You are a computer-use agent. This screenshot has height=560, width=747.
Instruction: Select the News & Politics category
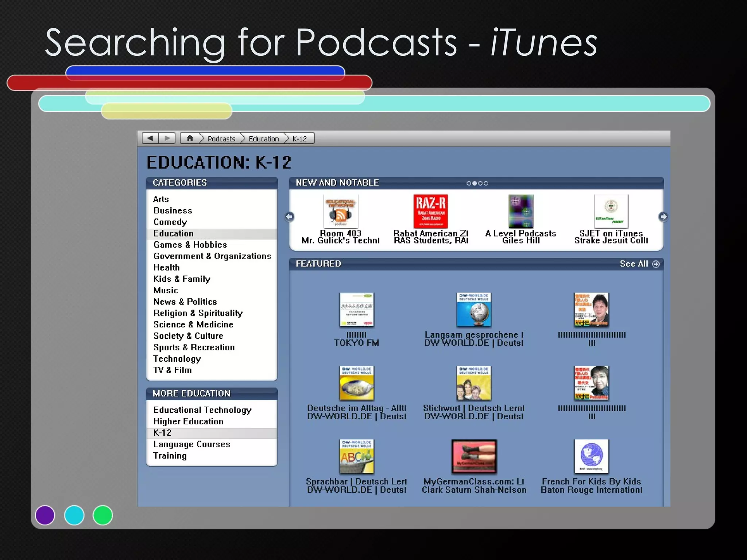coord(212,302)
